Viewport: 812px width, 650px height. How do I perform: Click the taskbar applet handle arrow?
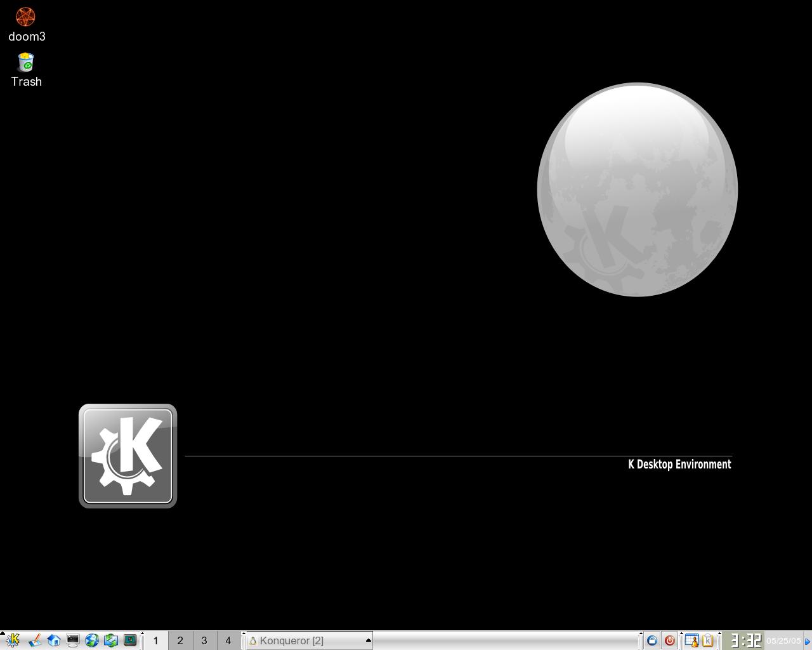[x=244, y=633]
